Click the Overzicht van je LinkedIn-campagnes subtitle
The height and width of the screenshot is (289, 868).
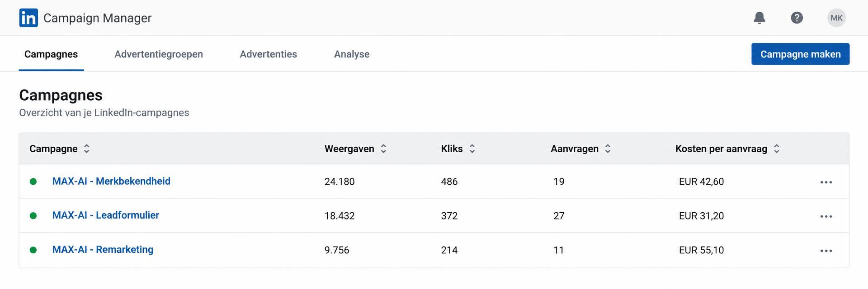tap(104, 113)
